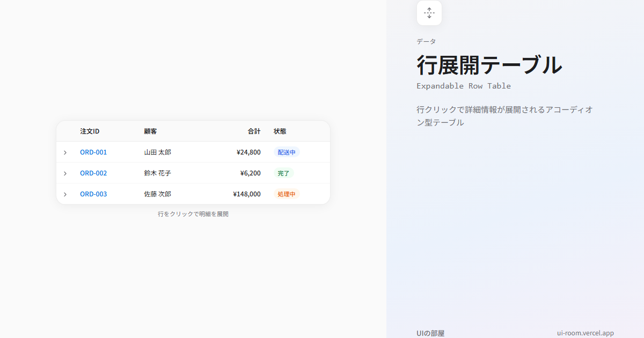Expand the ORD-003 row chevron

(65, 194)
